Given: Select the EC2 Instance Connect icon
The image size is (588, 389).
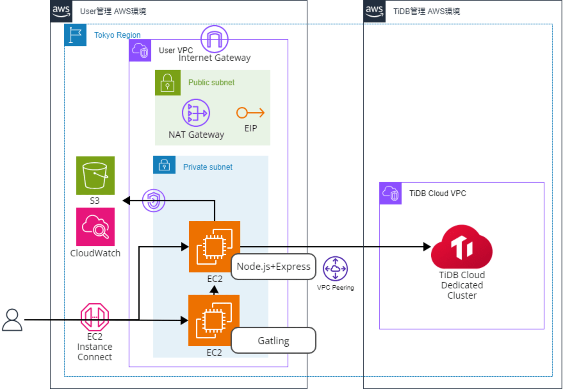Looking at the screenshot, I should click(x=95, y=317).
